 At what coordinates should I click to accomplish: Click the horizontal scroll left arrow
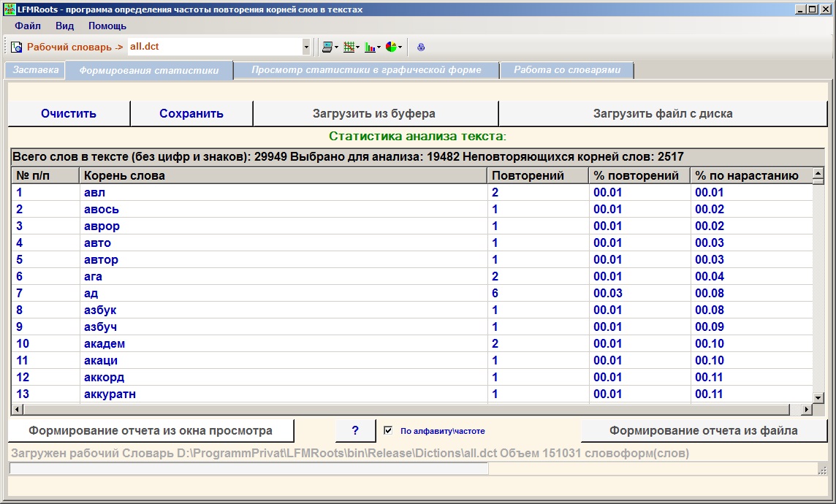click(18, 409)
